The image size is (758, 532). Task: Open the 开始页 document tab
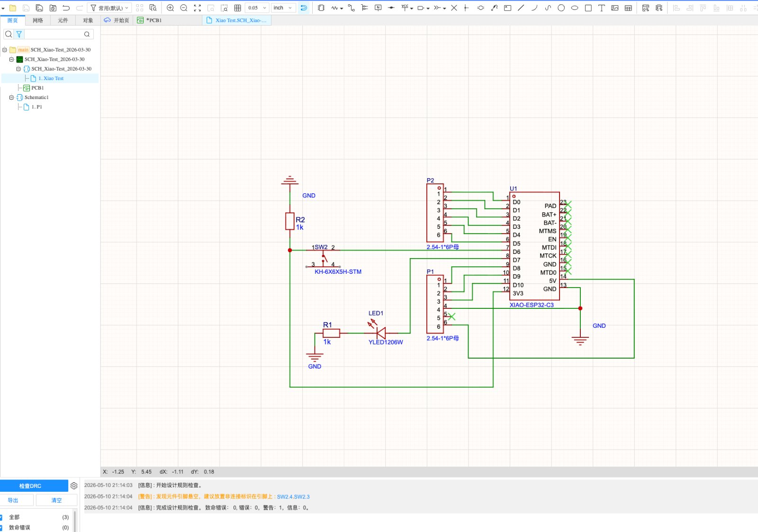(117, 20)
